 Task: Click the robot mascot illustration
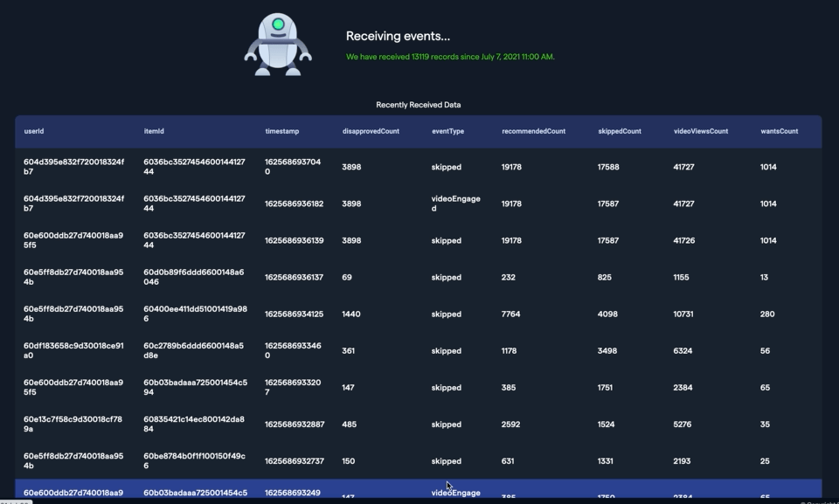coord(278,45)
